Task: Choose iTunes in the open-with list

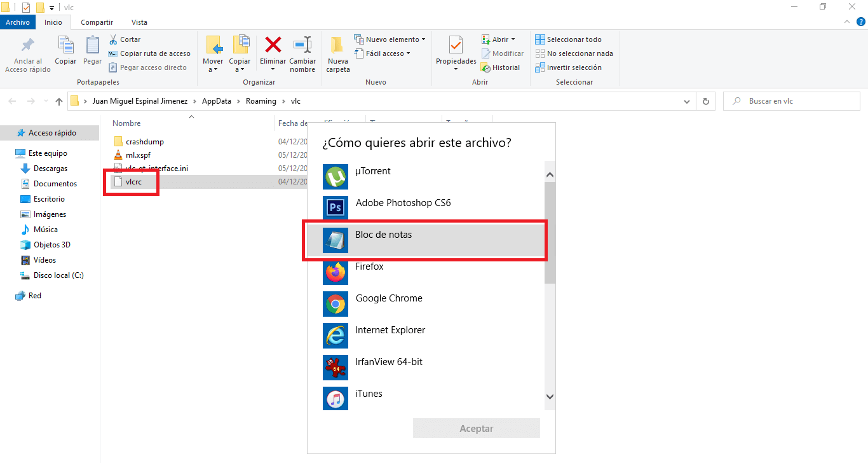Action: (x=426, y=397)
